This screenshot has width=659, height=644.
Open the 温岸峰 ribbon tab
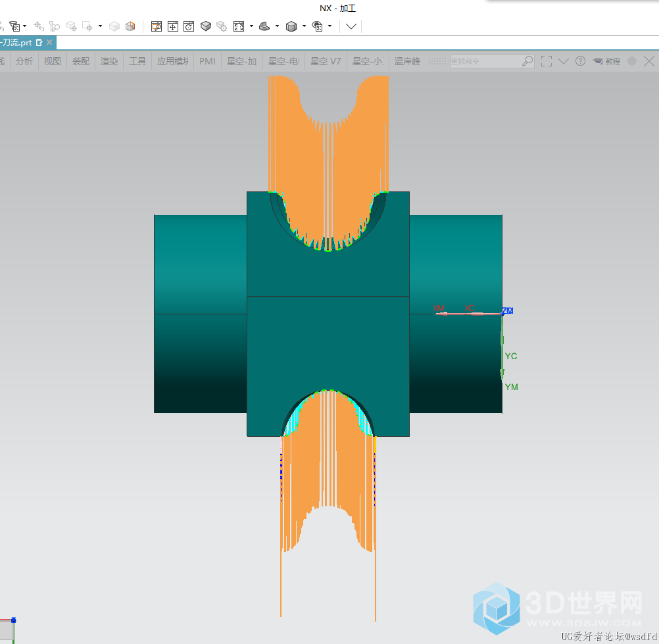[x=407, y=61]
